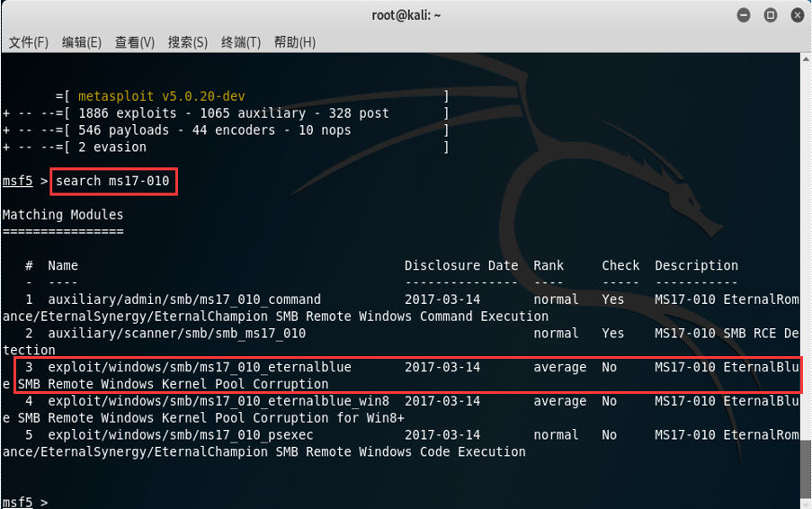Click the bottom msf5 prompt
The width and height of the screenshot is (812, 509).
(18, 503)
